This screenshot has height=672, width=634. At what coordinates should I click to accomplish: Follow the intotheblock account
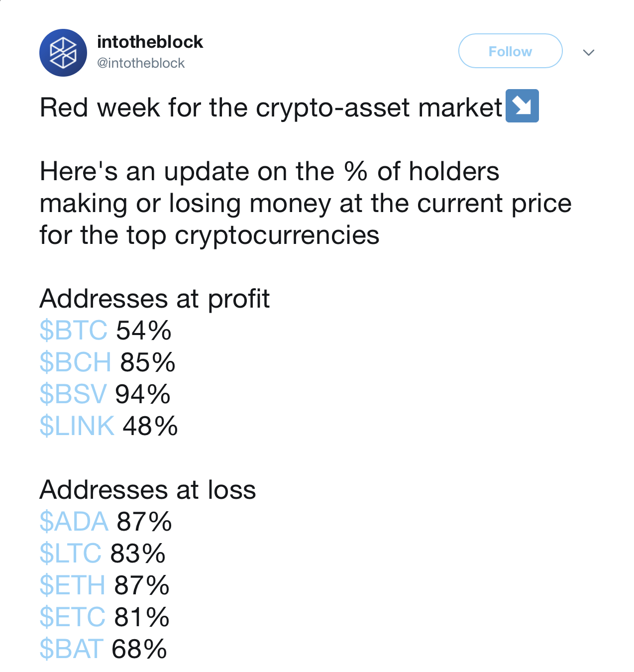[510, 51]
